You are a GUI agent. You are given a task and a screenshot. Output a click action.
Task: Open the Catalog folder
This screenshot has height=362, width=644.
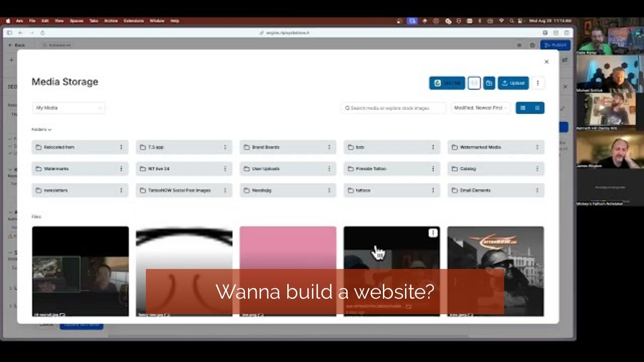click(496, 169)
